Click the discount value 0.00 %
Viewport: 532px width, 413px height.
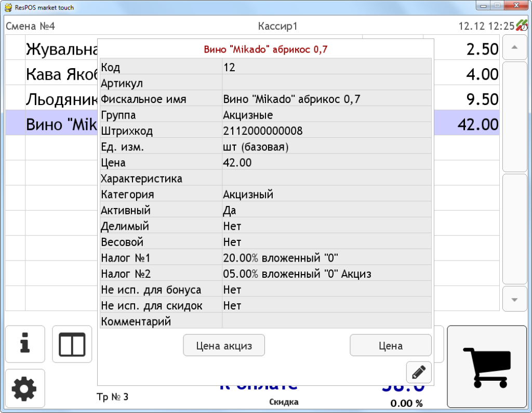[x=406, y=403]
